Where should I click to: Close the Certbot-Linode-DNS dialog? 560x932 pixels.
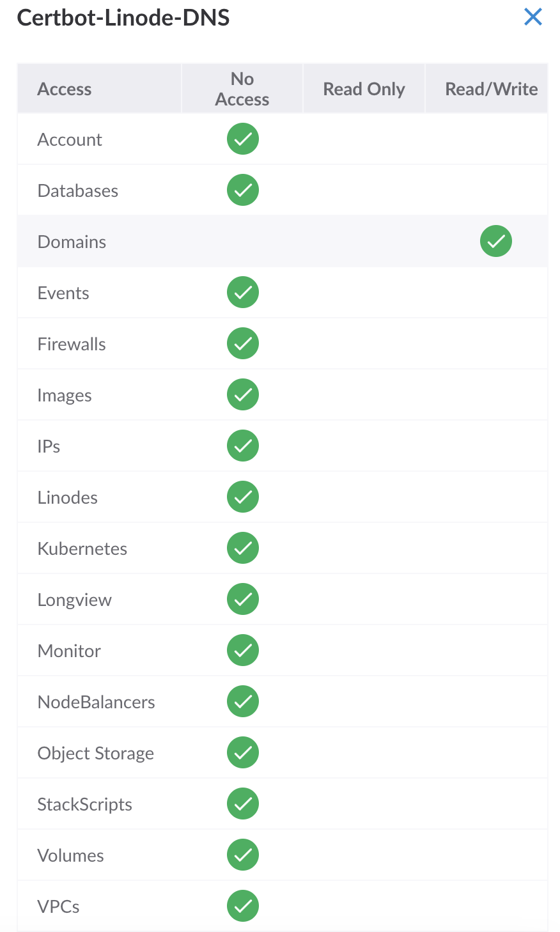pos(533,17)
